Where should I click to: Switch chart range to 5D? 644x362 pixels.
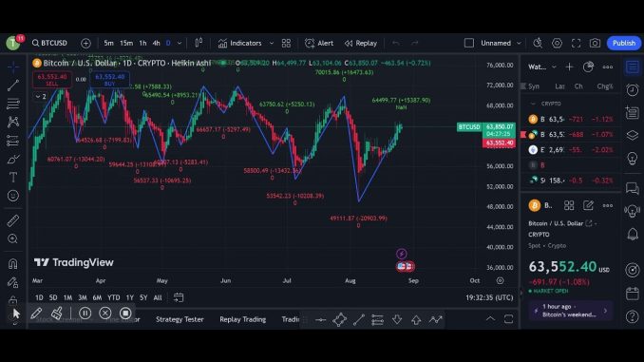(53, 297)
